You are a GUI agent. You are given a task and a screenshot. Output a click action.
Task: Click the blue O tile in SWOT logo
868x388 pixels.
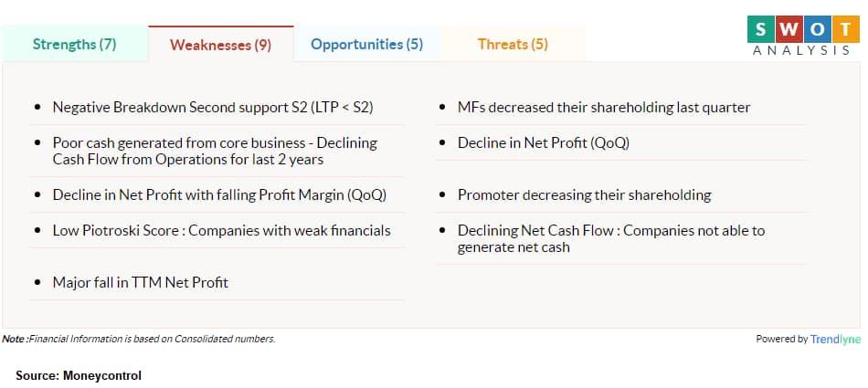click(818, 29)
